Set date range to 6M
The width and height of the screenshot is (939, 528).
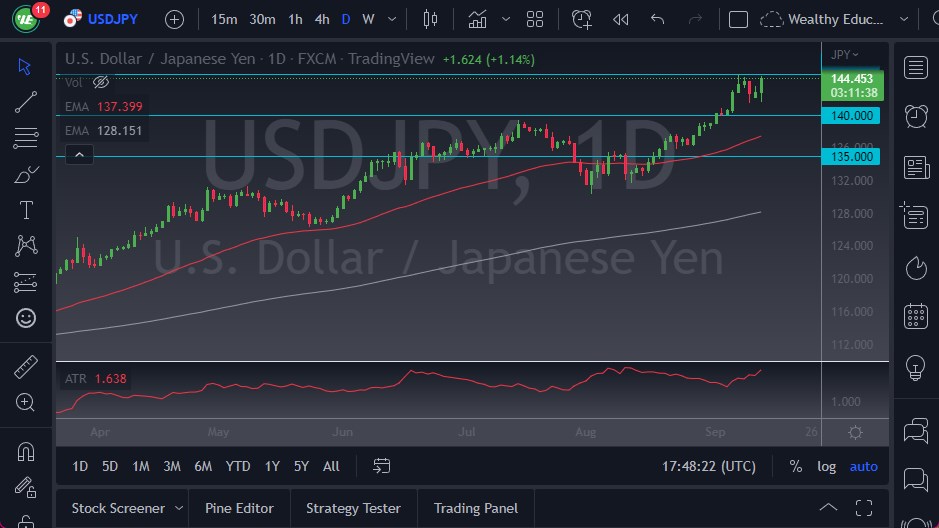[x=203, y=466]
